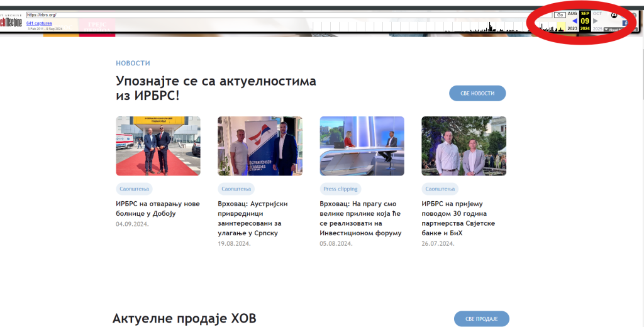Click Саопштења tag on Doboj hospital article
The width and height of the screenshot is (644, 327).
coord(135,189)
